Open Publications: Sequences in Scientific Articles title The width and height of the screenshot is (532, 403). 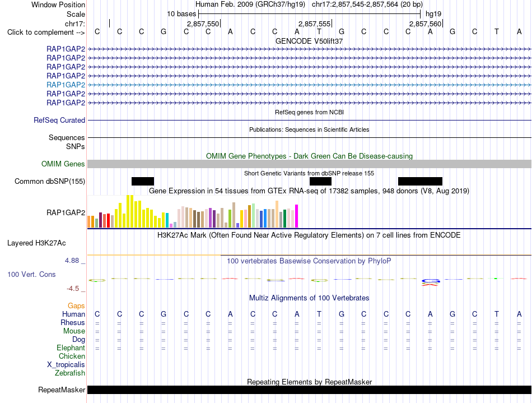coord(309,129)
